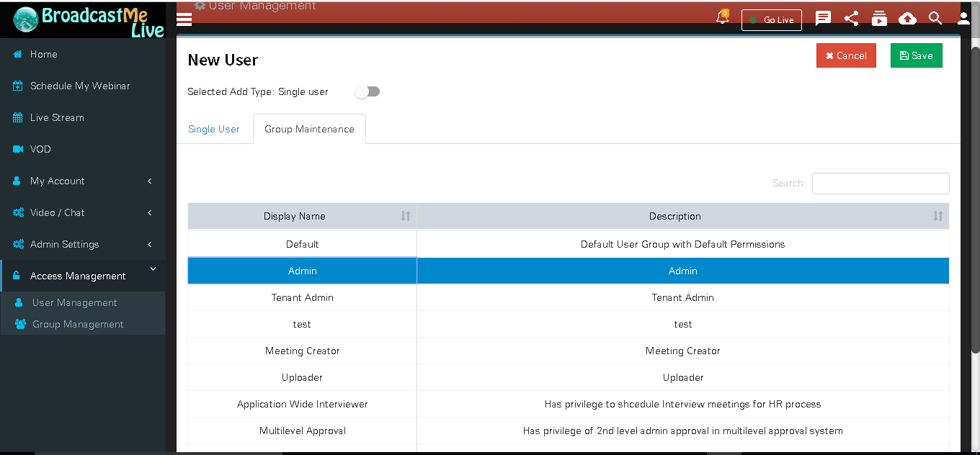The height and width of the screenshot is (455, 980).
Task: Click the Admin Settings gears icon
Action: 18,244
